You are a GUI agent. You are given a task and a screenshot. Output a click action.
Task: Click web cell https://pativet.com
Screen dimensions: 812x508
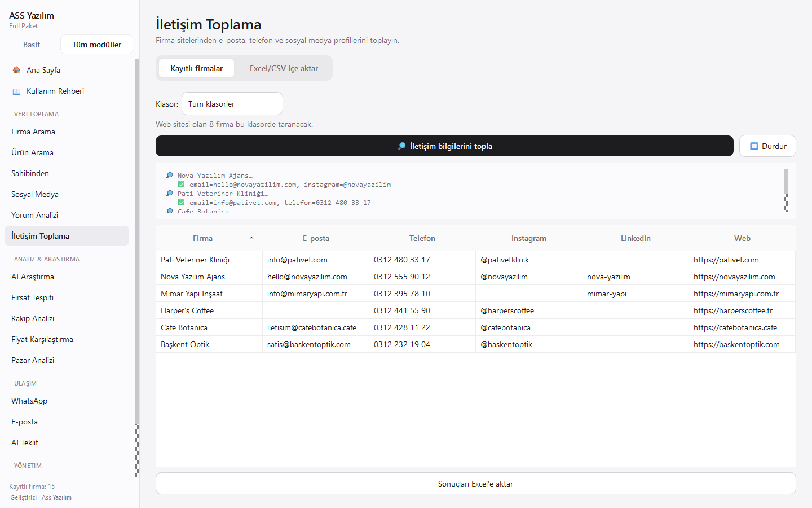coord(742,260)
